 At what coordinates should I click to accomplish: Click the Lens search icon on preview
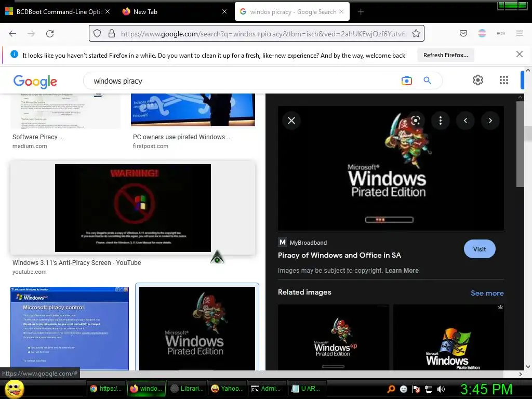(416, 121)
